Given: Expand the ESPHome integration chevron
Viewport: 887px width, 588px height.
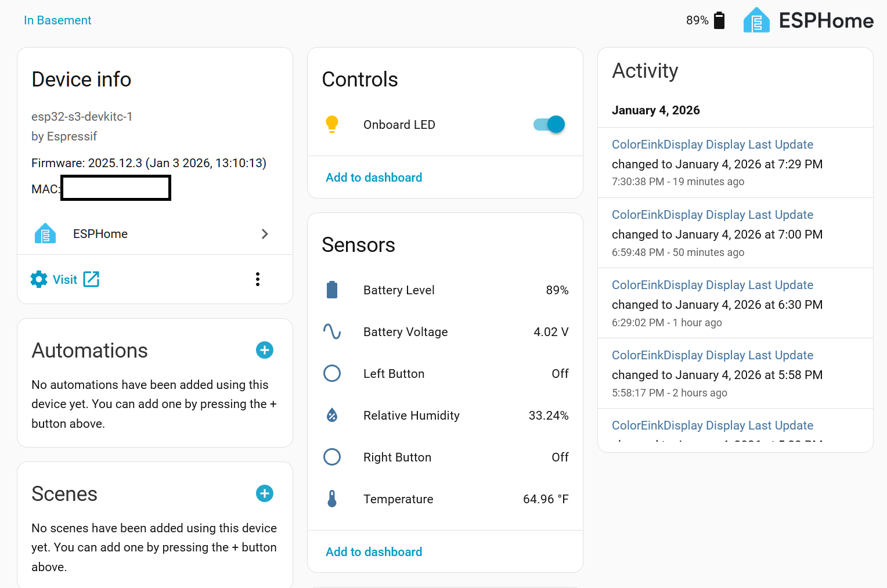Looking at the screenshot, I should click(265, 234).
